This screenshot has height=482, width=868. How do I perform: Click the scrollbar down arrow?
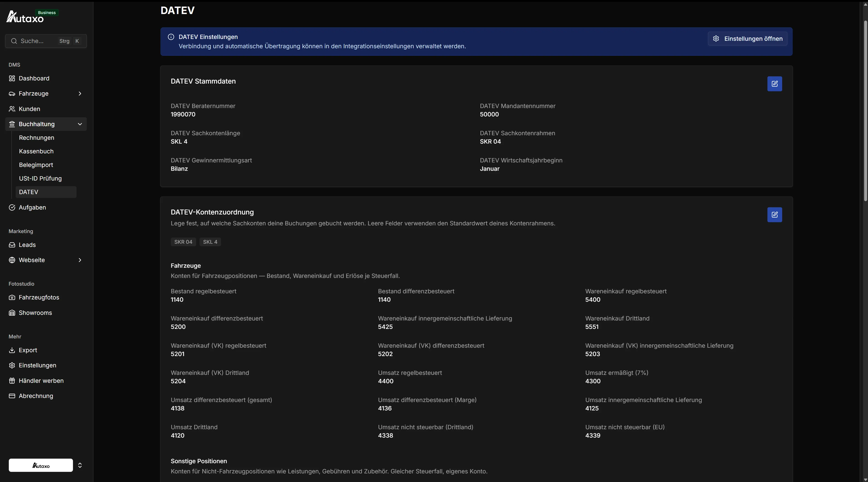point(865,479)
